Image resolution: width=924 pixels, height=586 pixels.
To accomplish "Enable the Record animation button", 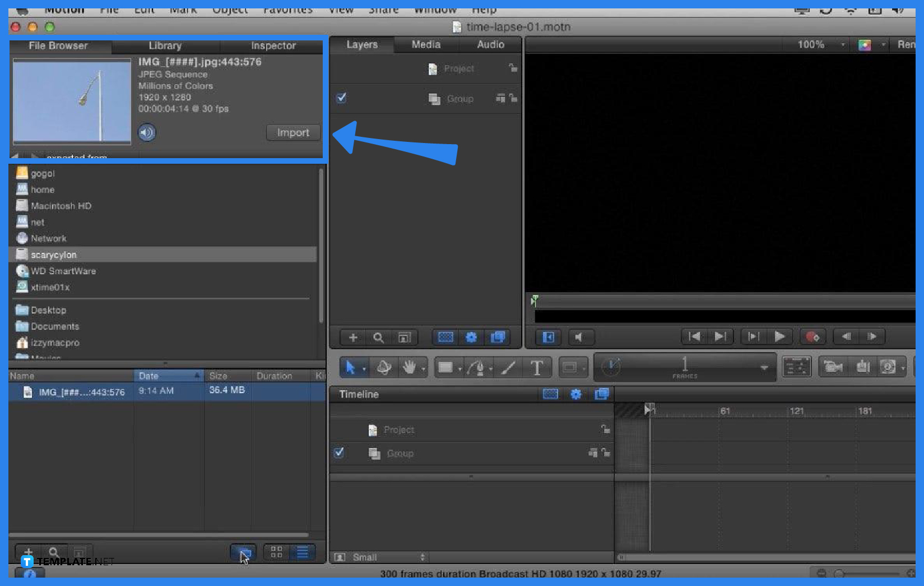I will point(812,336).
